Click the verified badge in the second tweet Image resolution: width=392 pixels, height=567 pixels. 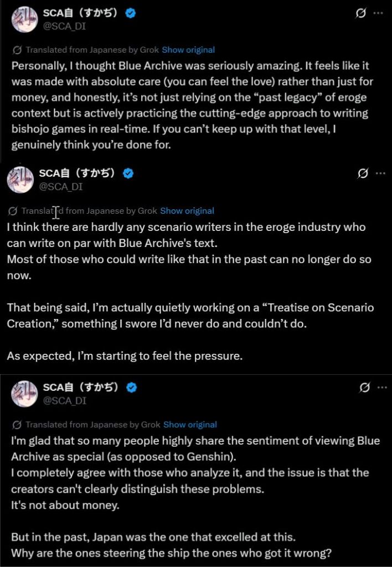(128, 173)
